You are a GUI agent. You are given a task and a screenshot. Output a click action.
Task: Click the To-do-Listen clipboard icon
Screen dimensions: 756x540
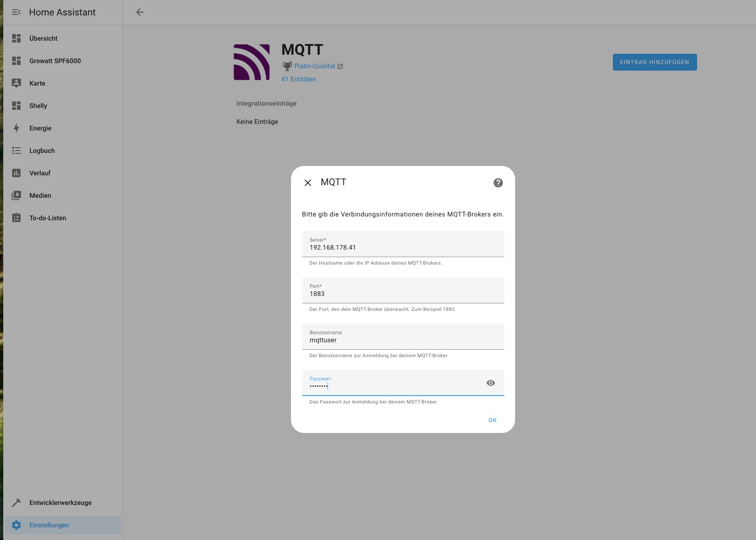point(16,218)
